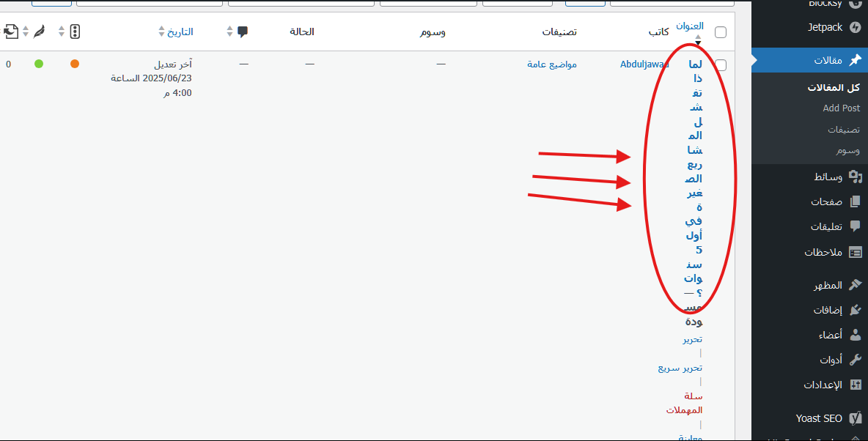Image resolution: width=868 pixels, height=441 pixels.
Task: Check the post row checkbox beside the title
Action: (x=720, y=64)
